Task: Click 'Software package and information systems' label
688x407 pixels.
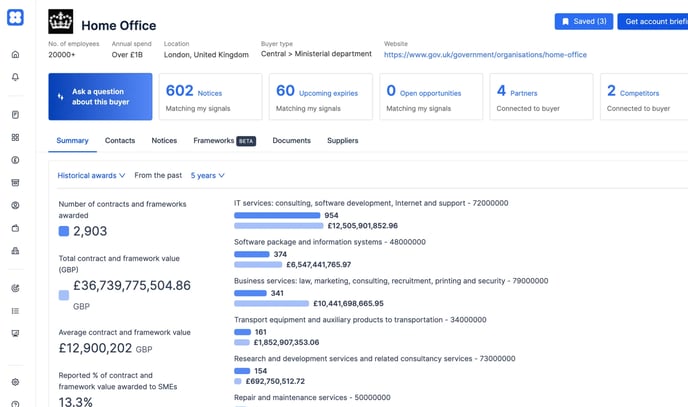Action: pos(330,242)
